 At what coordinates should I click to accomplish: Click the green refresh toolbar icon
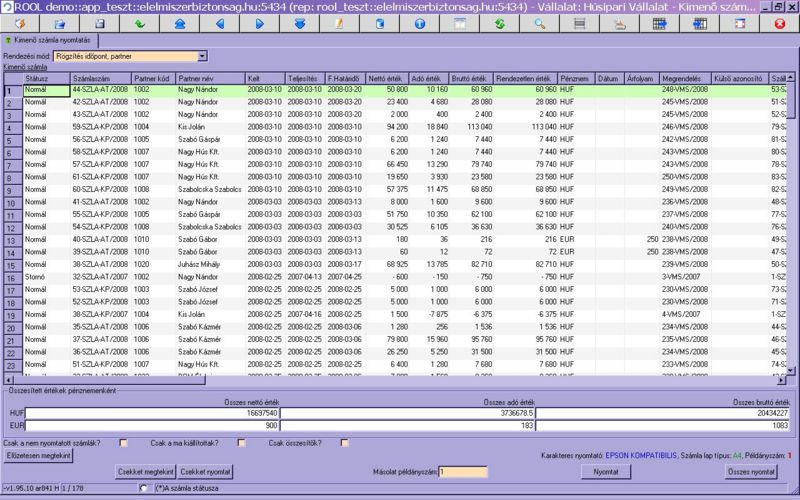499,23
